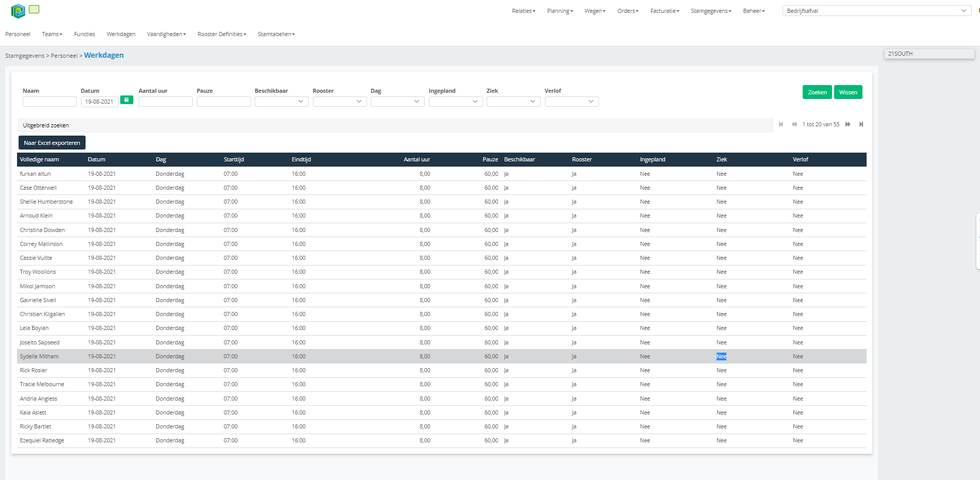Click the green Wissen button
This screenshot has width=980, height=480.
tap(848, 92)
